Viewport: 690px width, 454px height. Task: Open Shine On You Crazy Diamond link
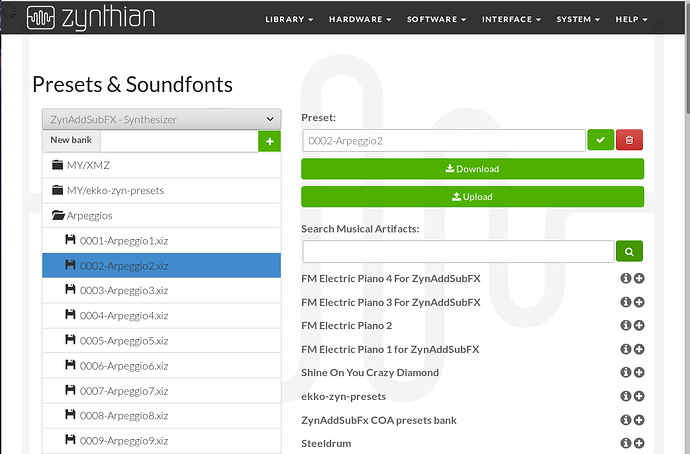click(x=370, y=373)
